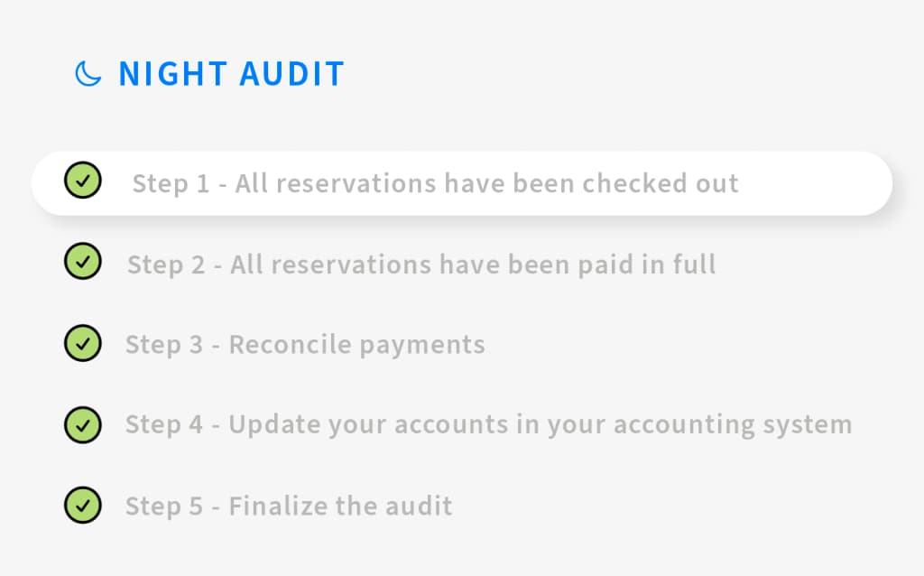This screenshot has width=924, height=576.
Task: Click the "checked out" text in Step 1
Action: (661, 183)
